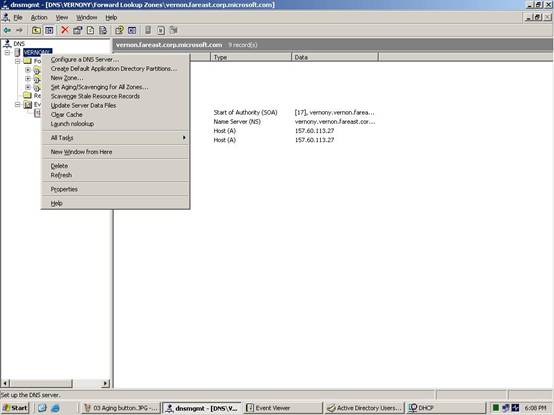Sort records by the Type column header

click(x=251, y=57)
